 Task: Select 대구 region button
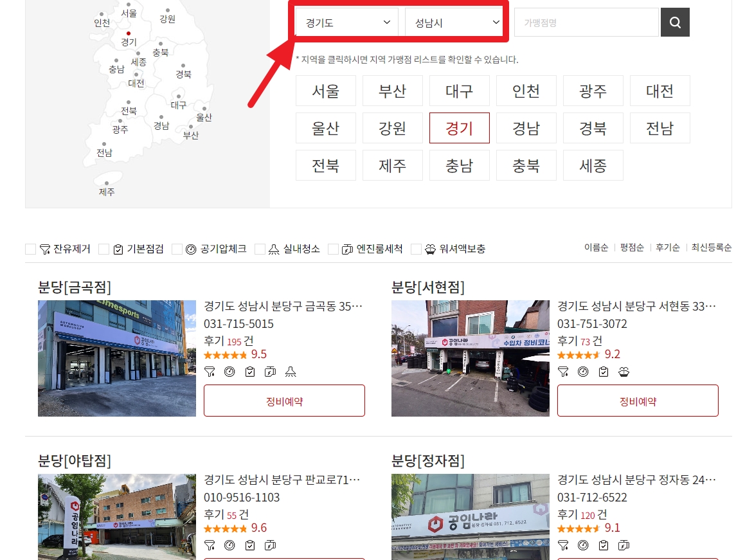pyautogui.click(x=459, y=91)
